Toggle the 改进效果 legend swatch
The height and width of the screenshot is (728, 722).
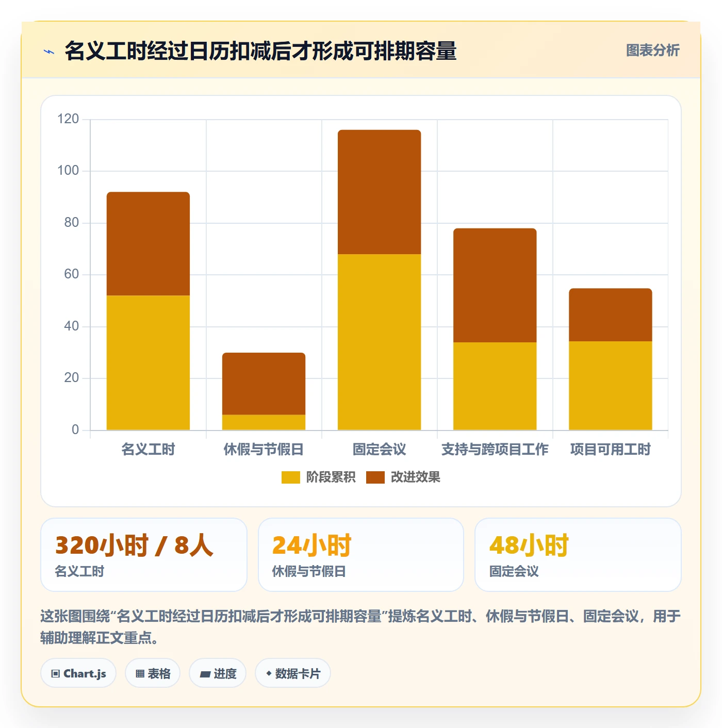[x=375, y=477]
